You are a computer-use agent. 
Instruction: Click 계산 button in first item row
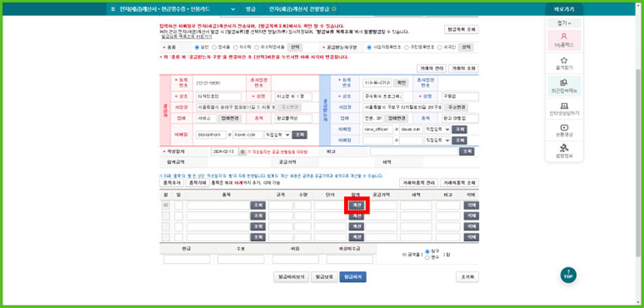click(356, 205)
